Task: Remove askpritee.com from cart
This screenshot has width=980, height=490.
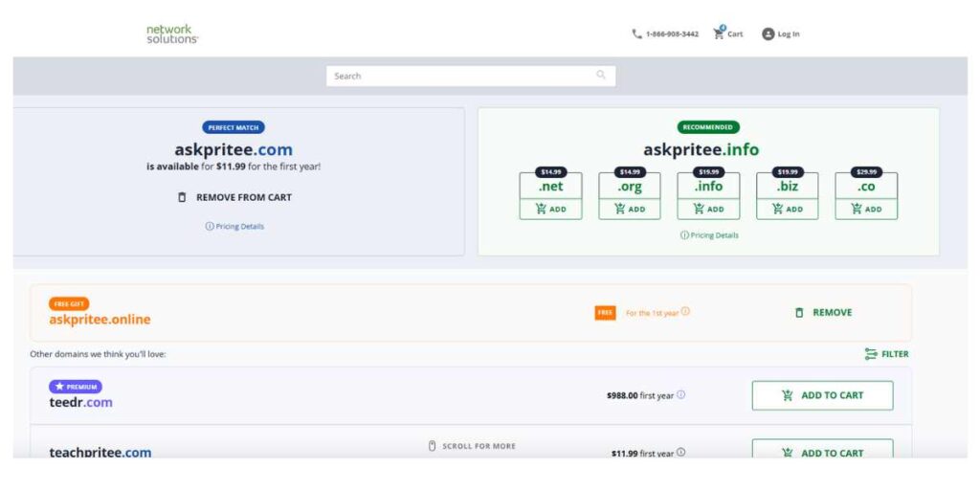Action: pyautogui.click(x=235, y=197)
